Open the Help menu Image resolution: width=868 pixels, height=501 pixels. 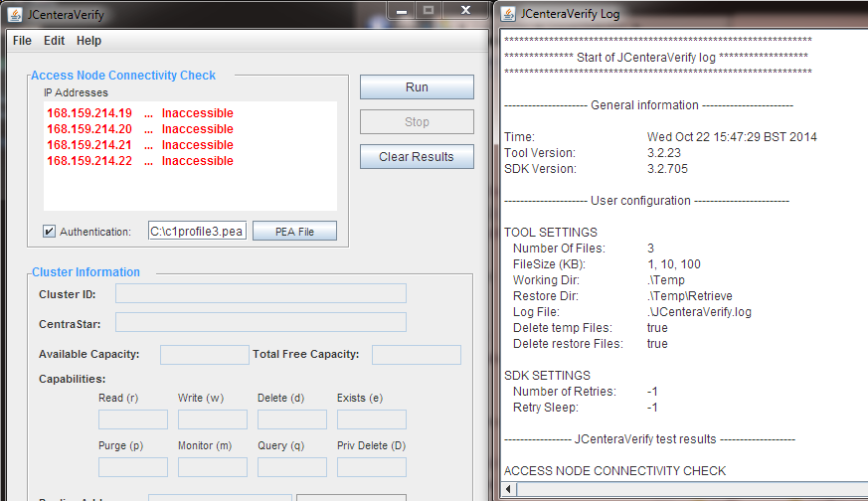(x=88, y=41)
